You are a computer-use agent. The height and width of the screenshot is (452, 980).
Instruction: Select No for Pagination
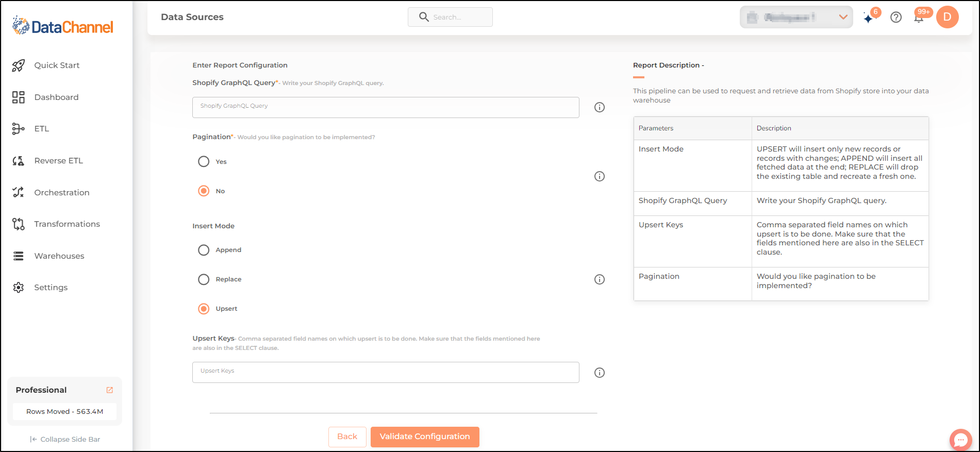coord(204,191)
